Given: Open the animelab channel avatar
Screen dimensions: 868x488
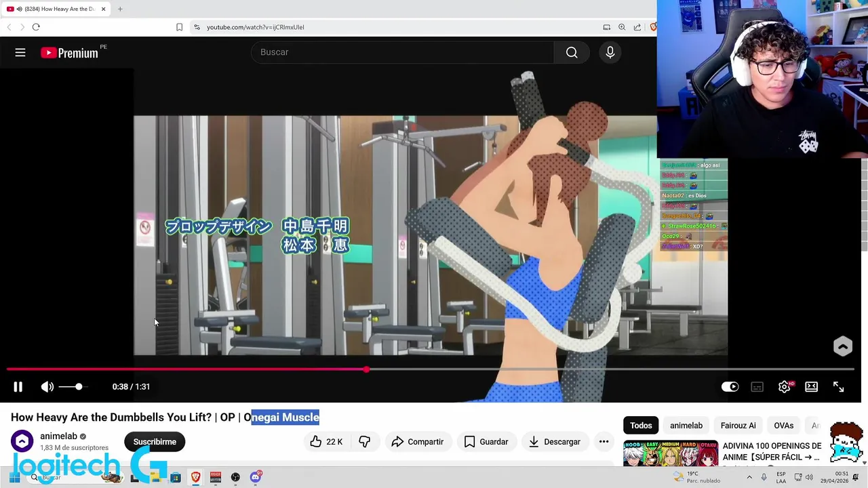Looking at the screenshot, I should tap(22, 442).
